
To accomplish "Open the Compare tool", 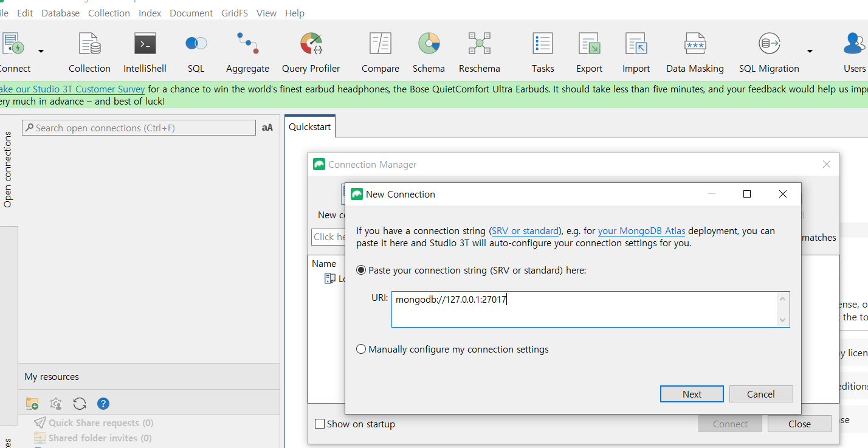I will point(381,52).
